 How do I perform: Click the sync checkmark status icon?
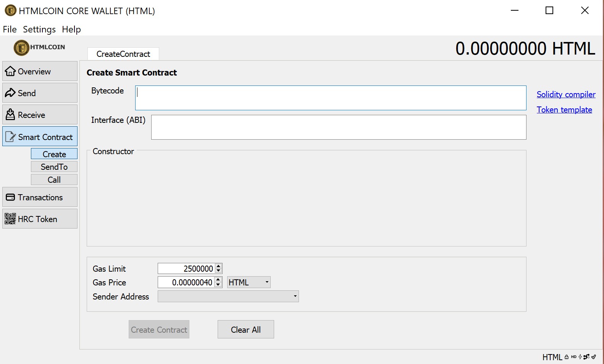click(x=594, y=357)
